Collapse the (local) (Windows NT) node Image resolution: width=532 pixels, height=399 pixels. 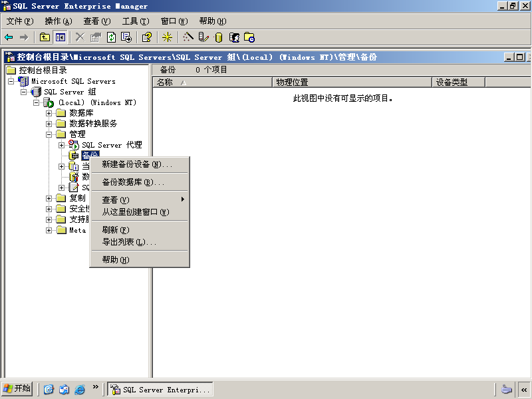tap(36, 102)
